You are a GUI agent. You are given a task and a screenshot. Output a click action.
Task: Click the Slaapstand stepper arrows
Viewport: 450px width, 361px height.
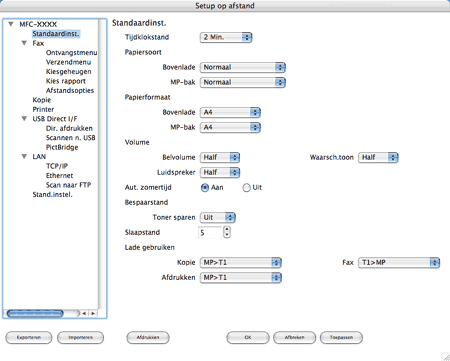(x=227, y=232)
